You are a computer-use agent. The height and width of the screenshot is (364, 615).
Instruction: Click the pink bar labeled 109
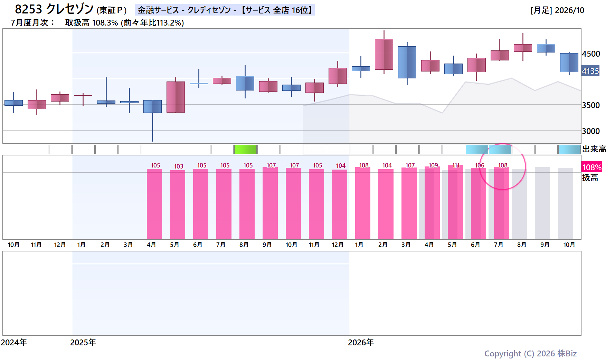click(432, 203)
